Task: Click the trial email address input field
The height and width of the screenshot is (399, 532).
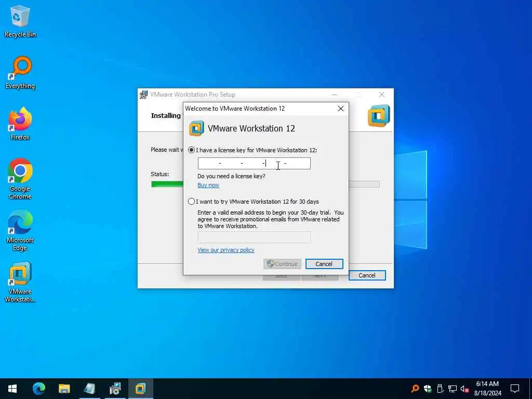Action: click(254, 237)
